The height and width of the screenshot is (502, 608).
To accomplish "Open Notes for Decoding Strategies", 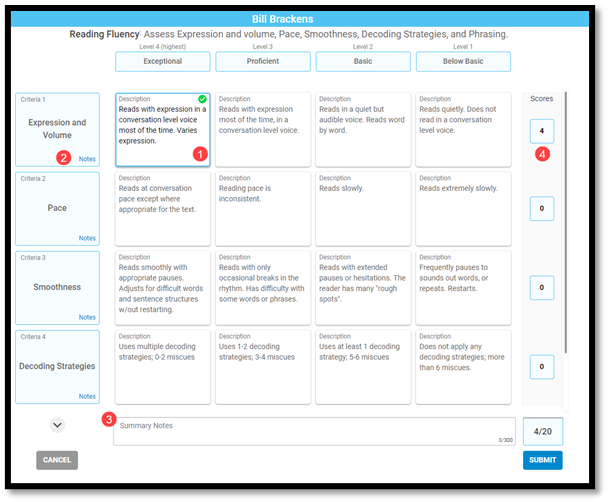I will click(x=87, y=396).
